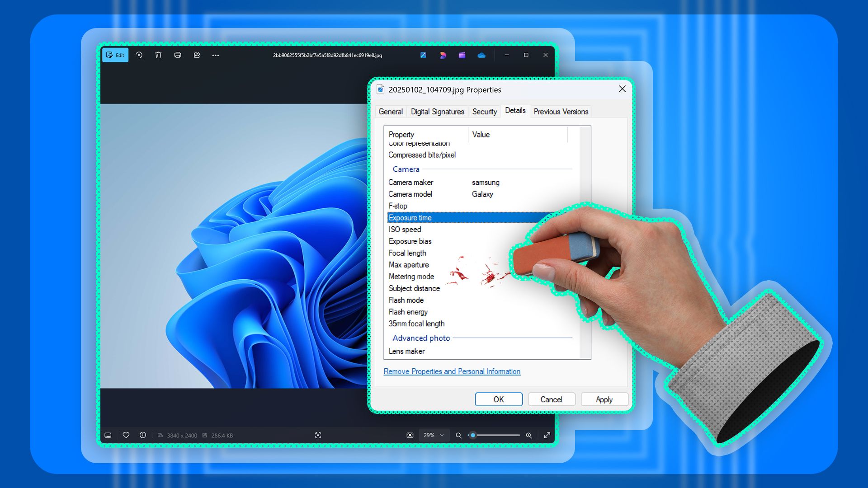
Task: Toggle the filmstrip view icon
Action: 108,435
